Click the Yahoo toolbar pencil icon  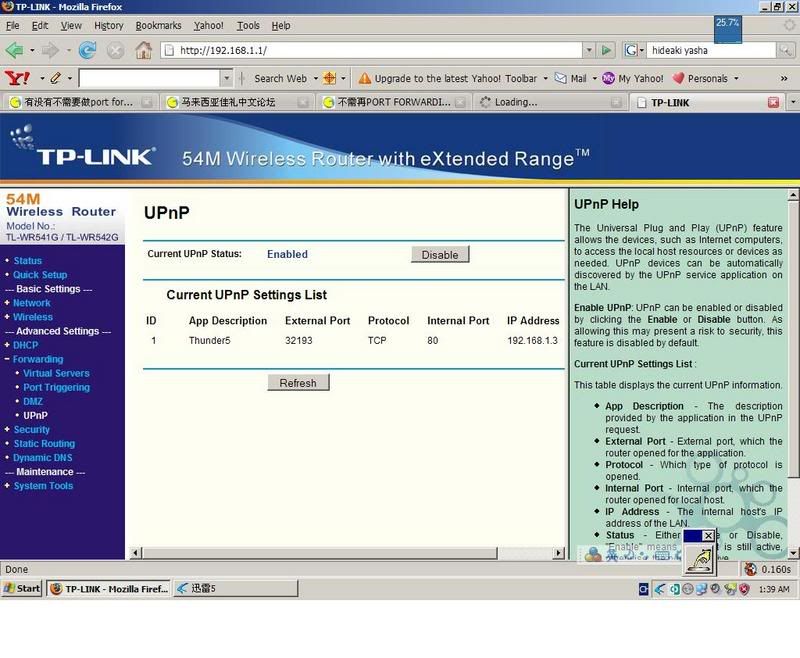click(x=56, y=78)
